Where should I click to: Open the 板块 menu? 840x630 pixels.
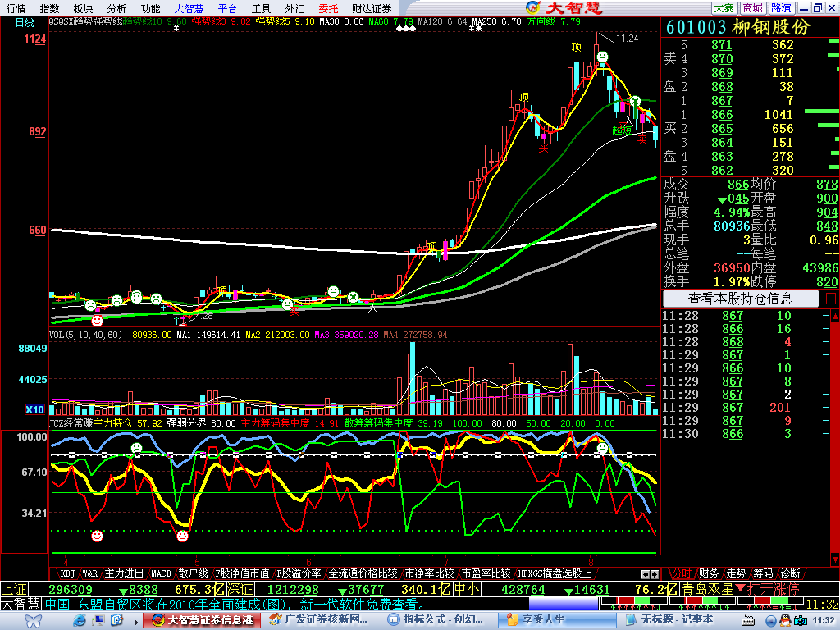point(83,8)
